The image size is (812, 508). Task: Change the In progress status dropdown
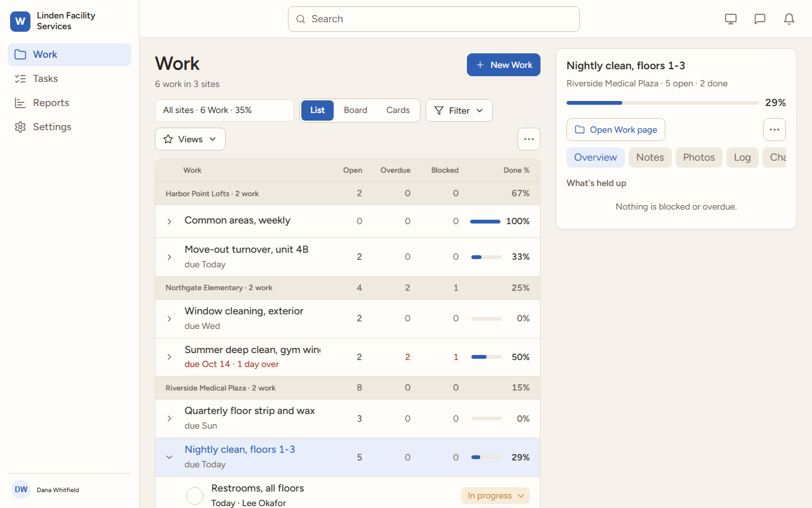[495, 496]
